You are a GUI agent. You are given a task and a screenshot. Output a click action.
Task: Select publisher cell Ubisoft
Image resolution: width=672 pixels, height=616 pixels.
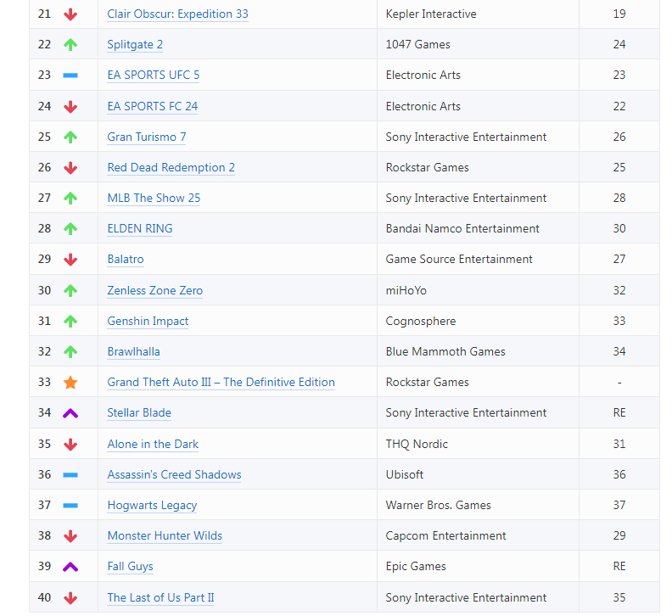(x=478, y=474)
